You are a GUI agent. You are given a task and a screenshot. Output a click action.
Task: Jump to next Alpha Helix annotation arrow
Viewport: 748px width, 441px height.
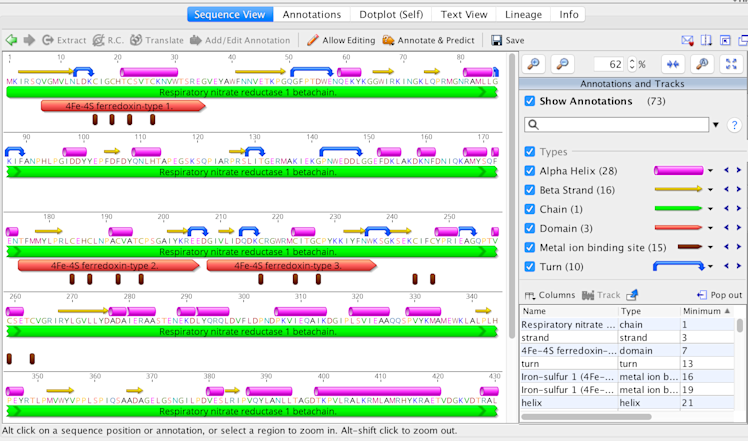click(738, 171)
